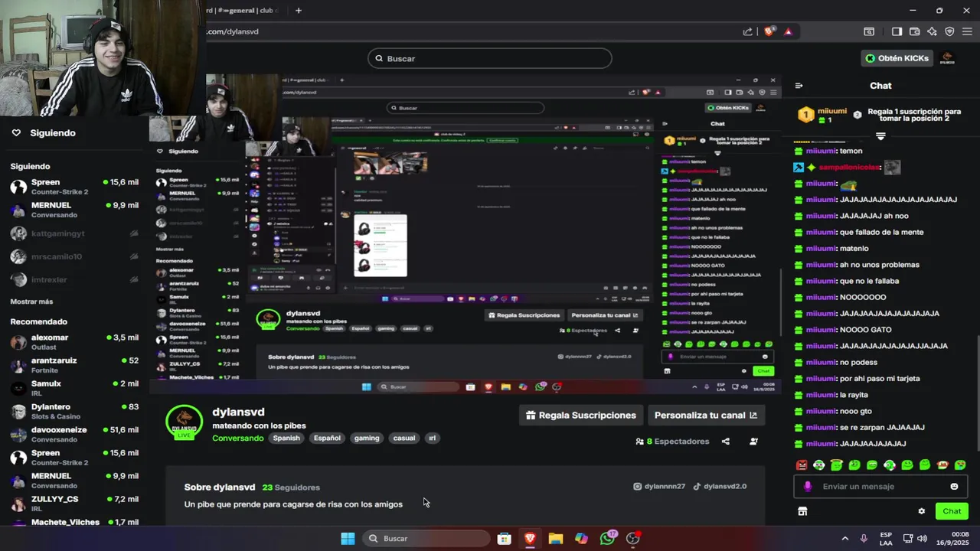Click the taskbar Buscar search box
The height and width of the screenshot is (551, 980).
pyautogui.click(x=426, y=539)
